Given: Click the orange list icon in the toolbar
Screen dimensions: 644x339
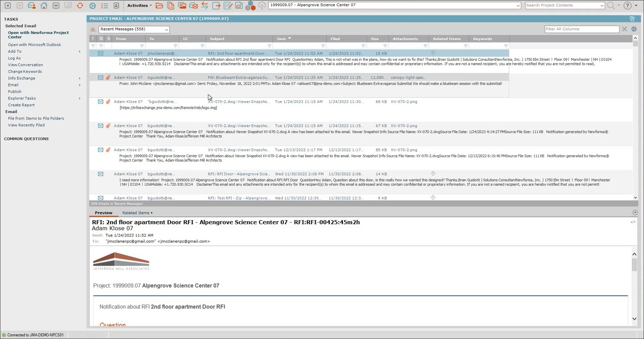Looking at the screenshot, I should pyautogui.click(x=104, y=5).
